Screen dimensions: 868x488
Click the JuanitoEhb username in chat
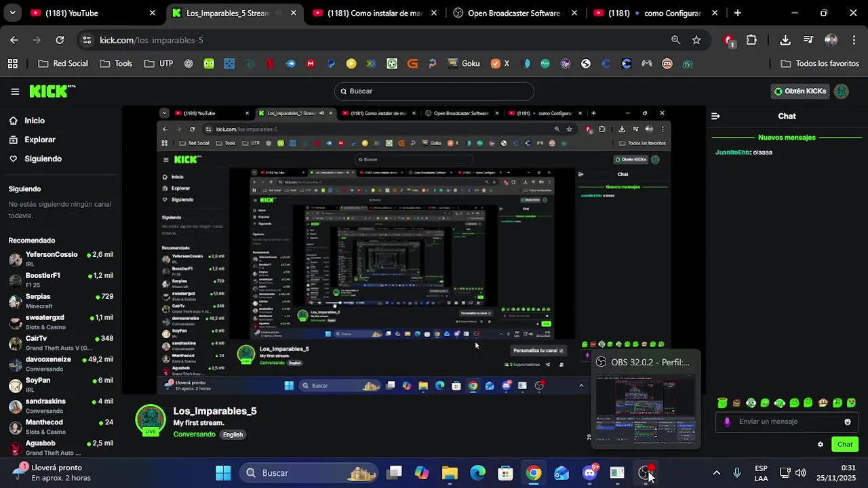pos(732,152)
